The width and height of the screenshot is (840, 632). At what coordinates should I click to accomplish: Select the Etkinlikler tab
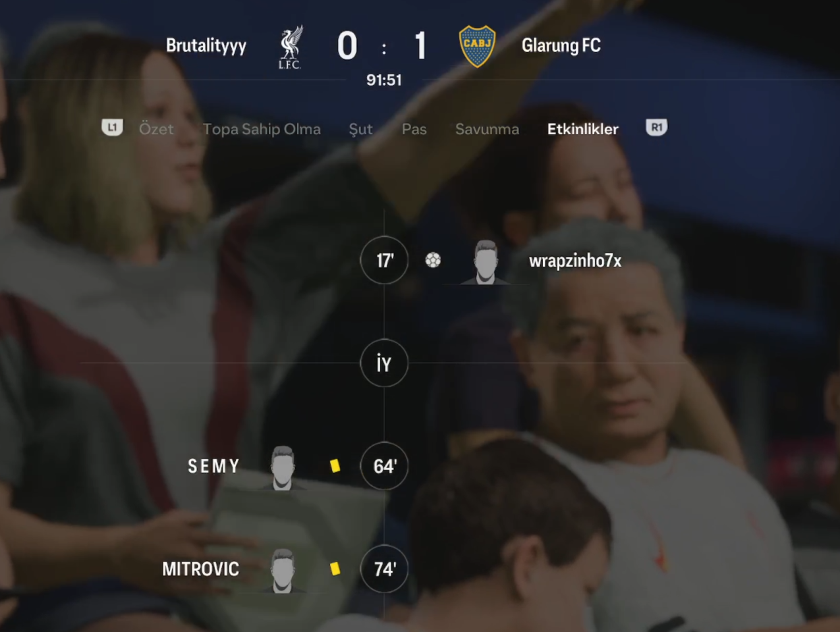[x=583, y=129]
